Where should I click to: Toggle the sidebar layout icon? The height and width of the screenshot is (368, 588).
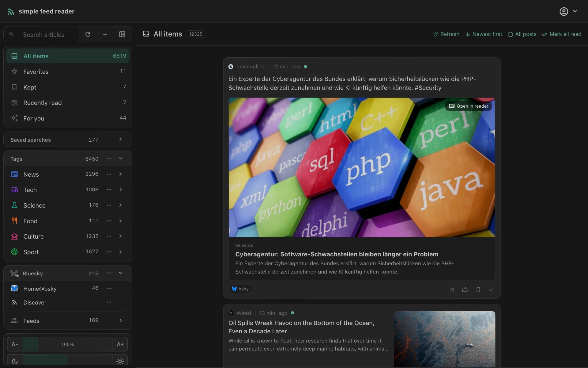(x=122, y=34)
